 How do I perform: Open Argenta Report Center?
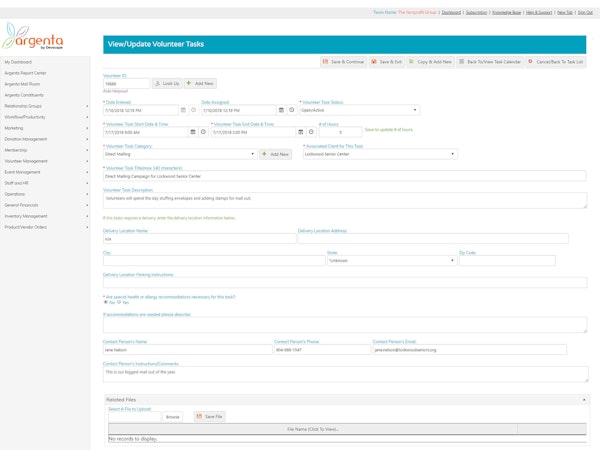pyautogui.click(x=25, y=73)
